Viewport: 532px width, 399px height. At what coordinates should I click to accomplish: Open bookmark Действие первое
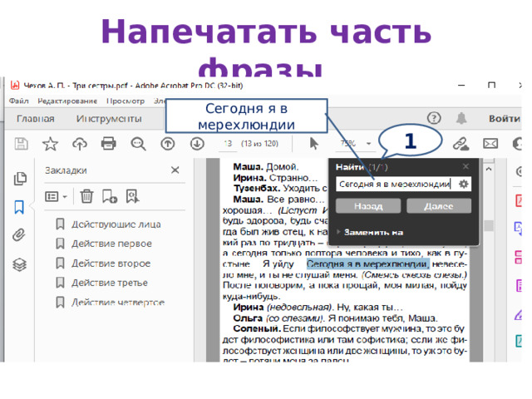pos(111,244)
